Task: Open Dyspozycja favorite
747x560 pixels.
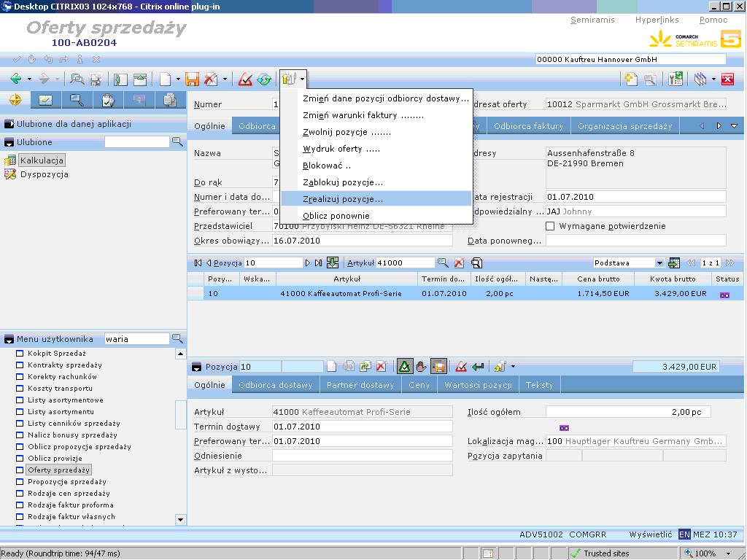Action: 44,174
